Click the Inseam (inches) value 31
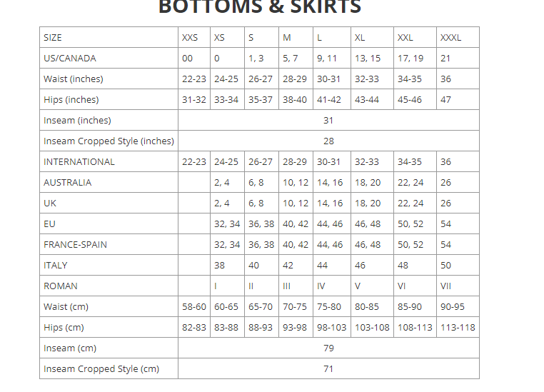 [x=328, y=120]
